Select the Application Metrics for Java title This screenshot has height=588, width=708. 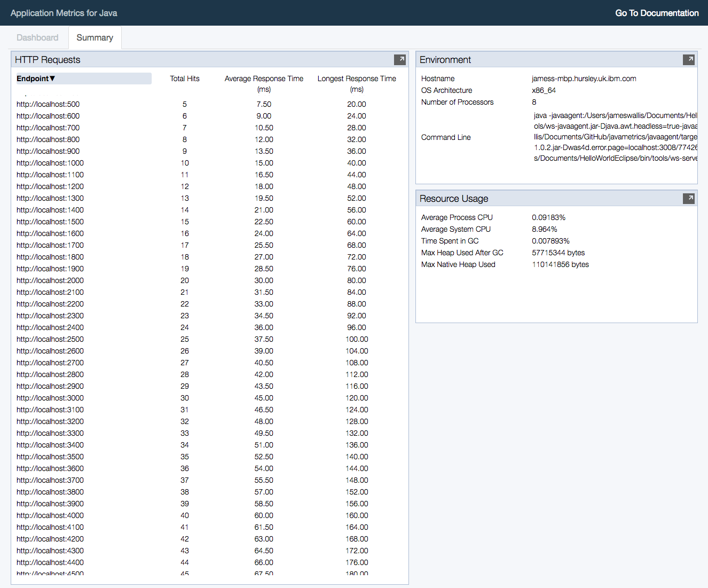[x=64, y=13]
